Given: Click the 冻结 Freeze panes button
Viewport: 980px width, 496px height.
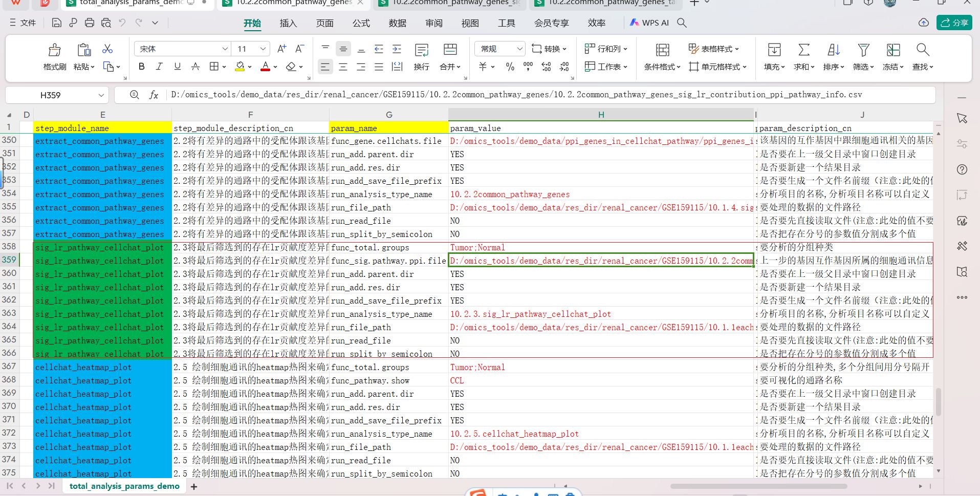Looking at the screenshot, I should click(893, 57).
